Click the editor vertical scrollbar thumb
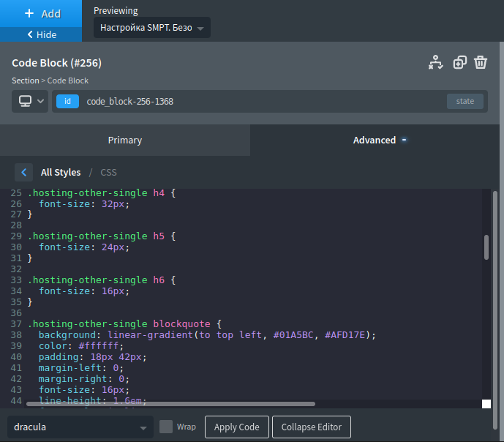Viewport: 504px width, 442px height. (x=486, y=247)
